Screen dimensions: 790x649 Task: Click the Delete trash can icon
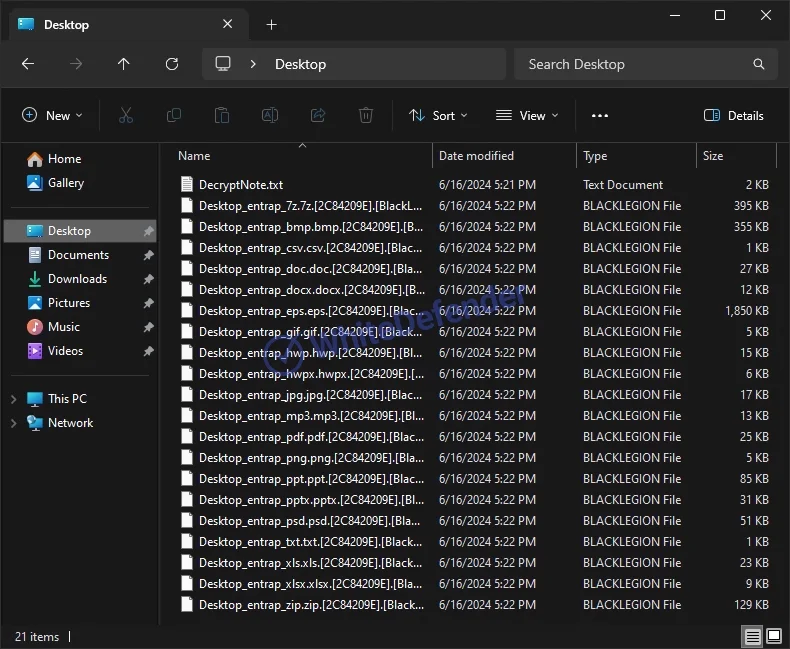click(366, 116)
